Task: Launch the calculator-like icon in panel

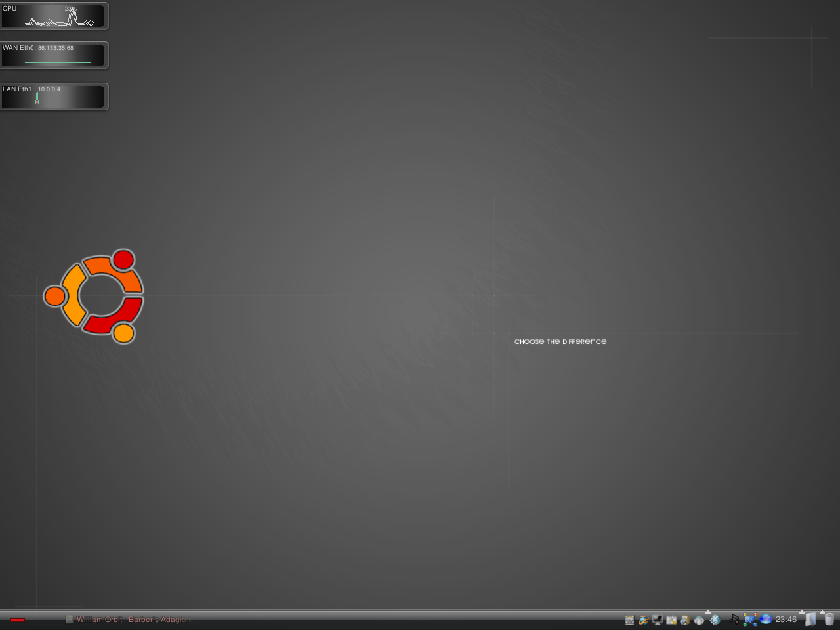Action: pos(630,619)
